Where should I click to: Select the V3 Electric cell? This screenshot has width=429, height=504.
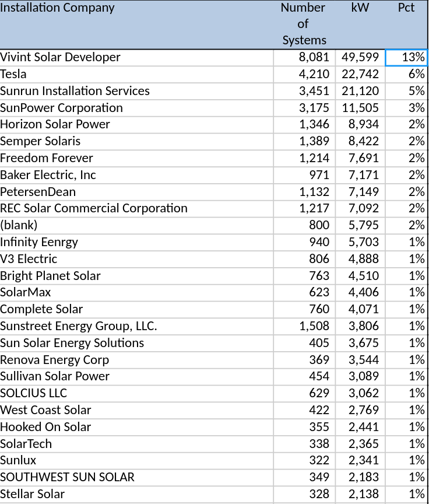[x=136, y=259]
